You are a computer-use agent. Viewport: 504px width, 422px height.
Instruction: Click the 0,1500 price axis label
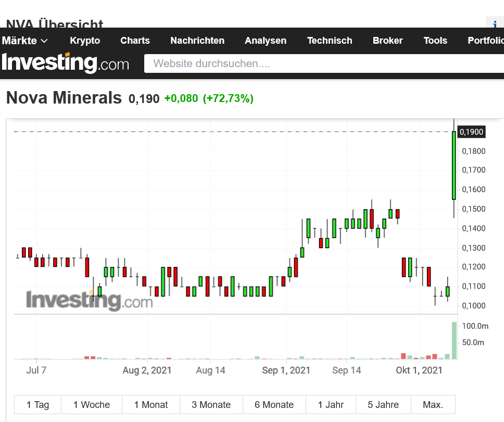(473, 209)
